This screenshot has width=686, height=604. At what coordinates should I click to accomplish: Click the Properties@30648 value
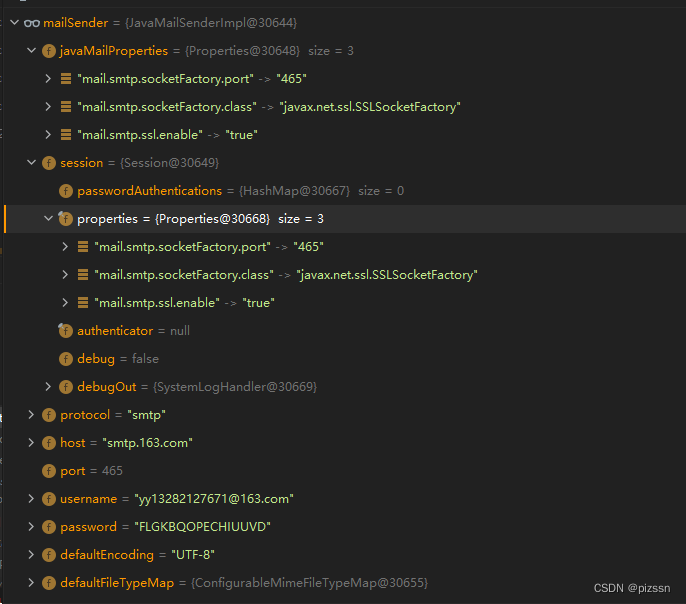click(242, 51)
